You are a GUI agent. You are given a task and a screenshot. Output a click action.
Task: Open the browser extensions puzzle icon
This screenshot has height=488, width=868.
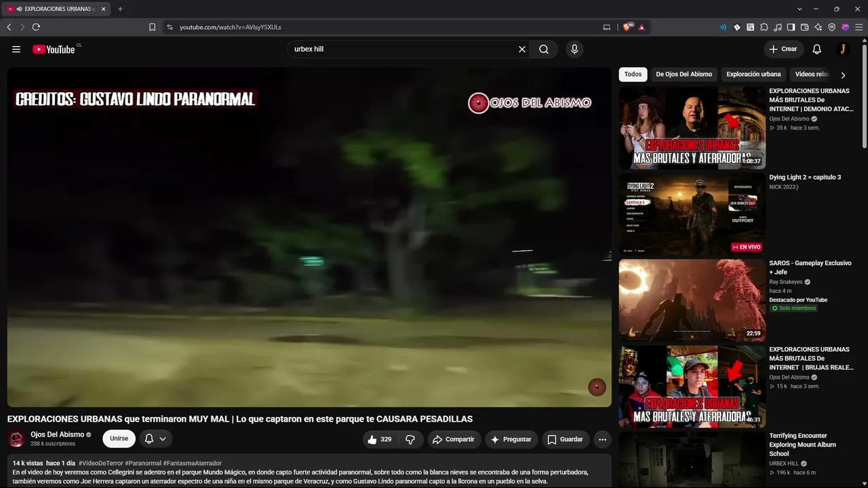click(764, 27)
